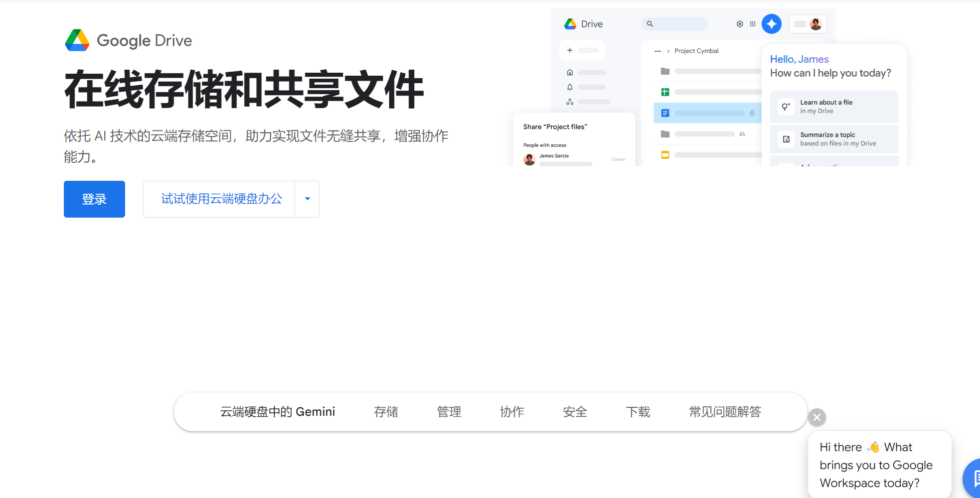Open the notifications bell icon in sidebar
Image resolution: width=980 pixels, height=498 pixels.
point(570,87)
